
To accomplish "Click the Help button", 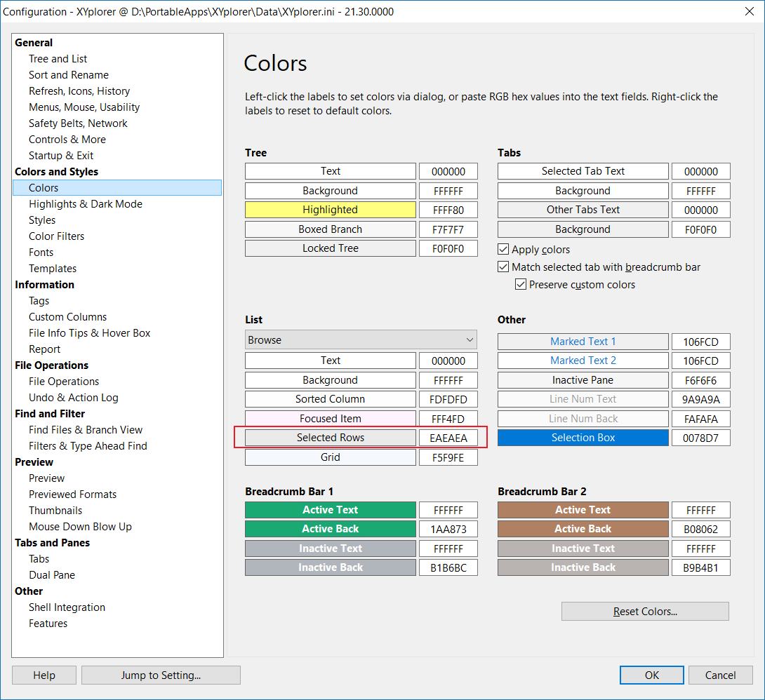I will [44, 675].
